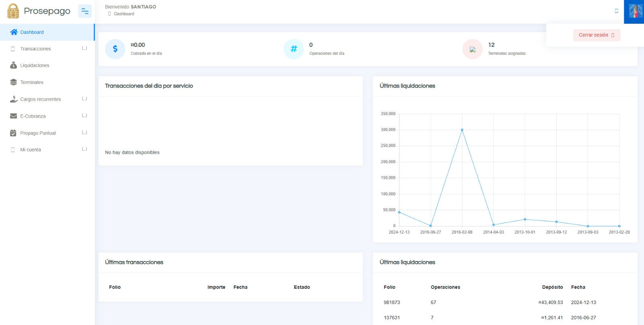Click the 0.00 Cobrado en el día value
The image size is (644, 325).
pyautogui.click(x=138, y=45)
